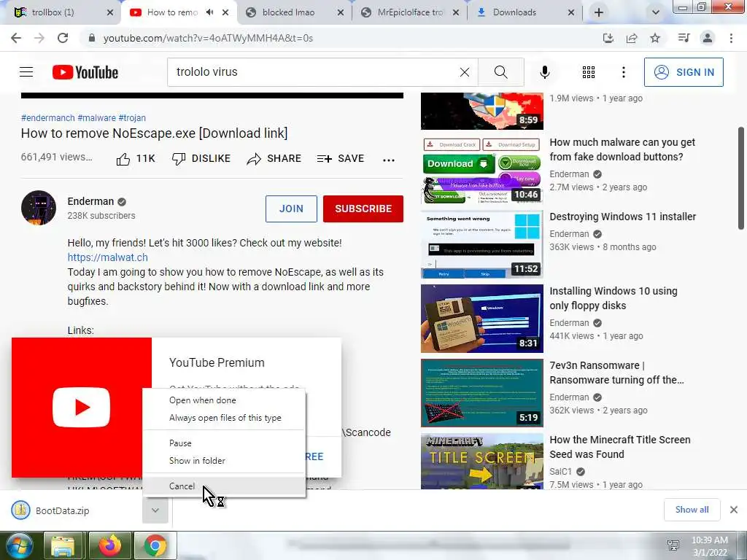Open Minecraft Title Screen Seed video title

pos(620,447)
